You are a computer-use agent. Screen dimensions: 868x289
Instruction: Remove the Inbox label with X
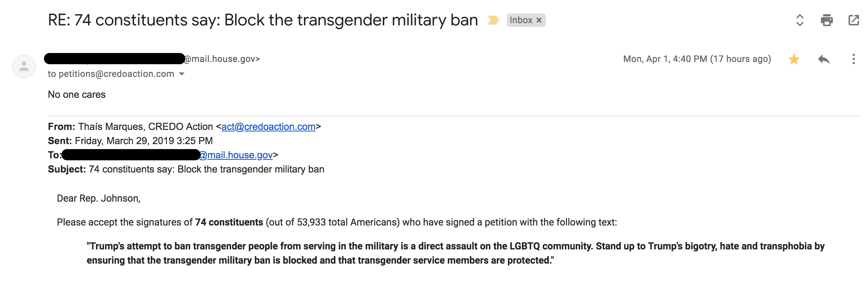[x=539, y=20]
